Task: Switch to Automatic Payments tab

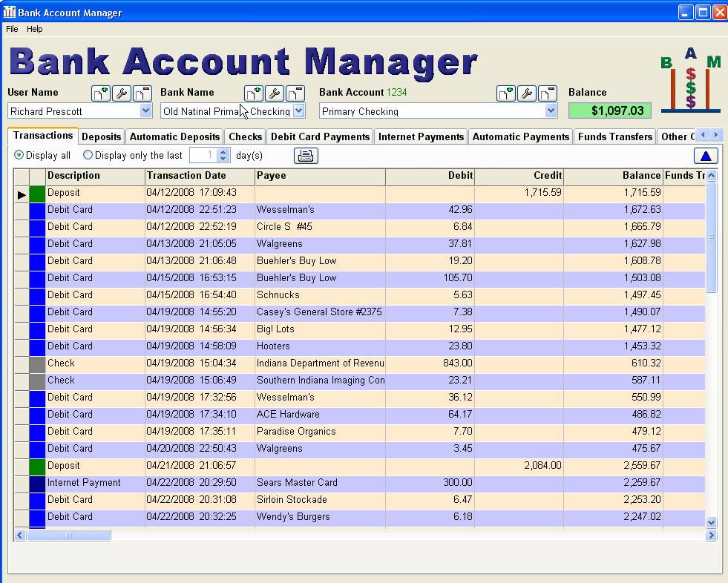Action: pos(521,137)
